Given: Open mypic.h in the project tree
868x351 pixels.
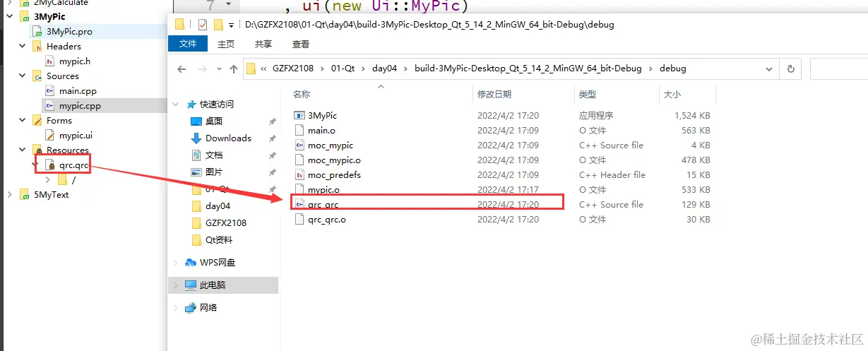Looking at the screenshot, I should coord(75,61).
